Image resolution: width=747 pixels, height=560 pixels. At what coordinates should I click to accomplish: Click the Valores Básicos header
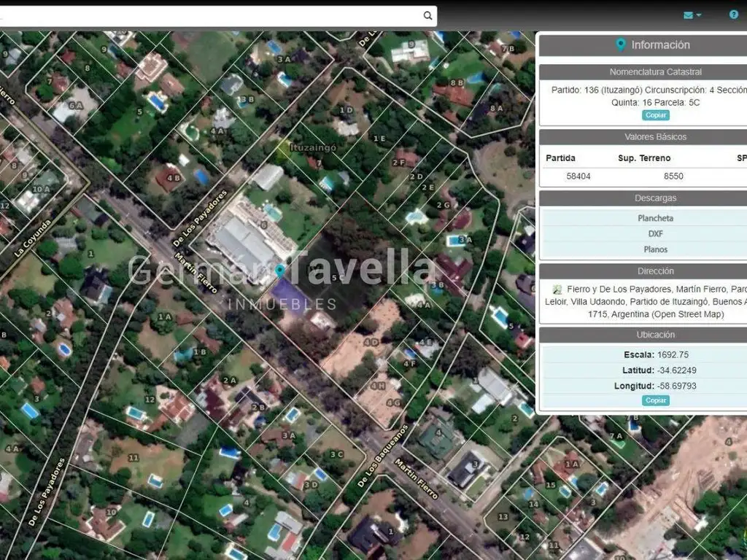tap(656, 136)
